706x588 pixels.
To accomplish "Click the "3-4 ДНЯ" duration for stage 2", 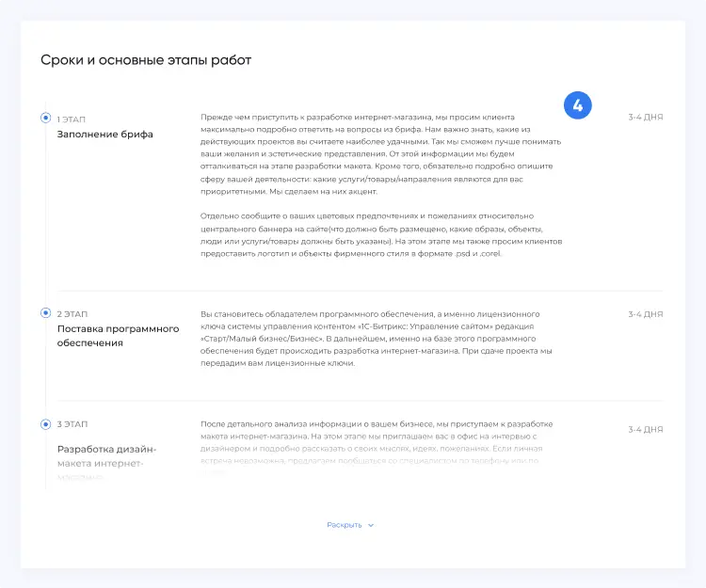I will [x=645, y=313].
